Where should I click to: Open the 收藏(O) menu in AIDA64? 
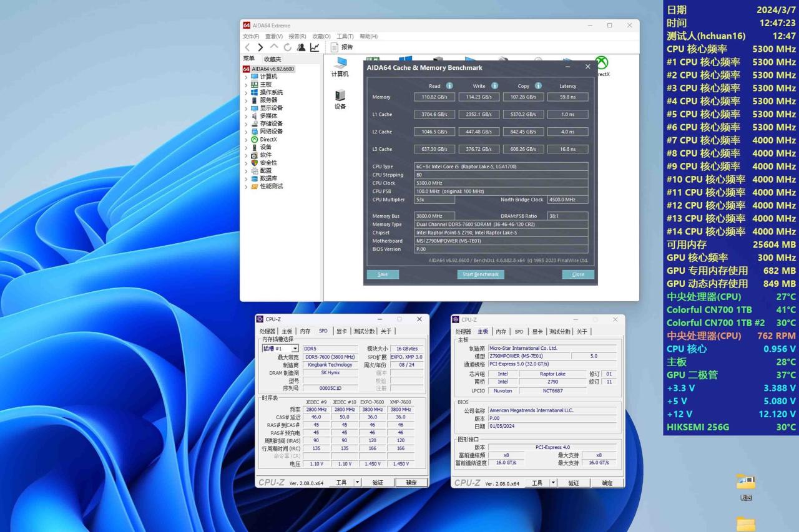(321, 36)
